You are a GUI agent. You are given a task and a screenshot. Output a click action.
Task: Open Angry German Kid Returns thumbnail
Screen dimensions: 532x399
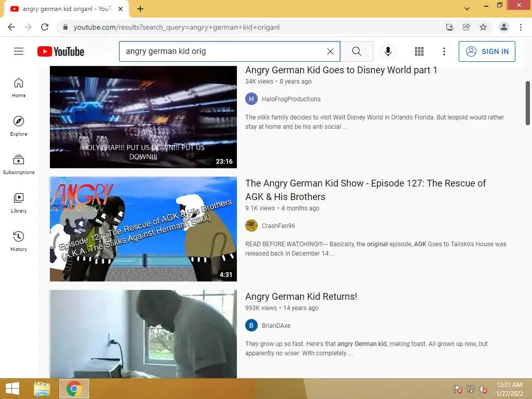tap(143, 334)
